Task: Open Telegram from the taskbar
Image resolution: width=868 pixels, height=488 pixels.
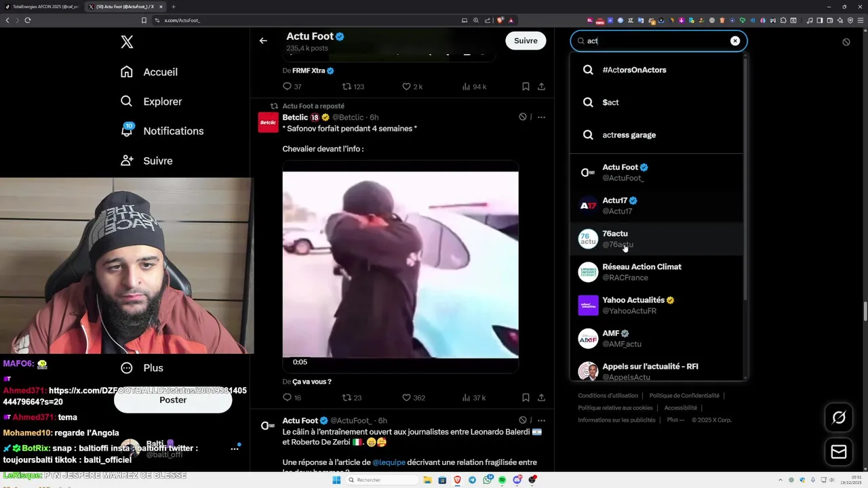Action: 473,480
